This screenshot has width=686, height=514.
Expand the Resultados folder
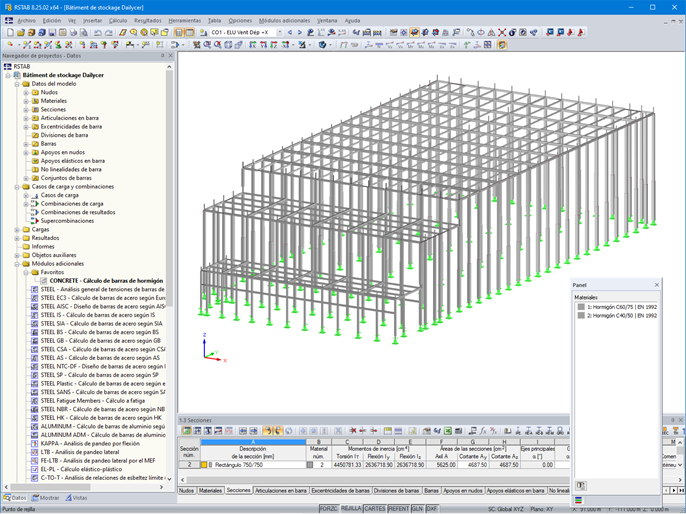click(17, 238)
